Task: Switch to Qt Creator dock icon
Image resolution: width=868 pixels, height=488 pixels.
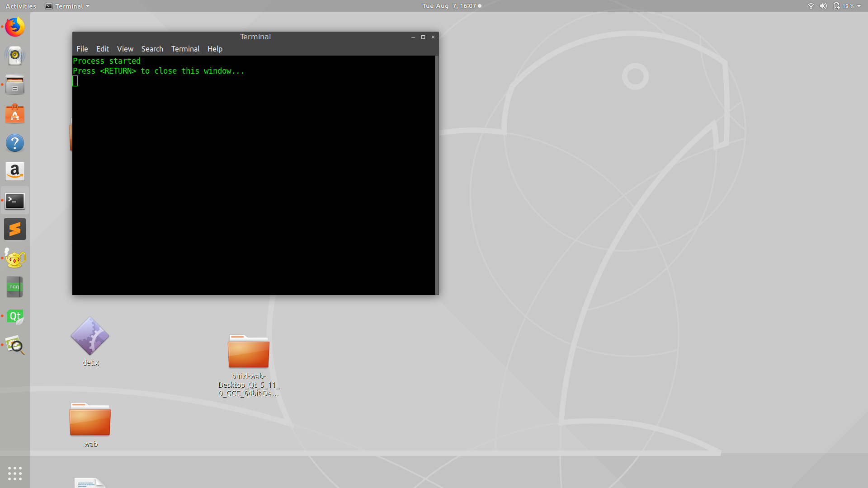Action: pos(15,316)
